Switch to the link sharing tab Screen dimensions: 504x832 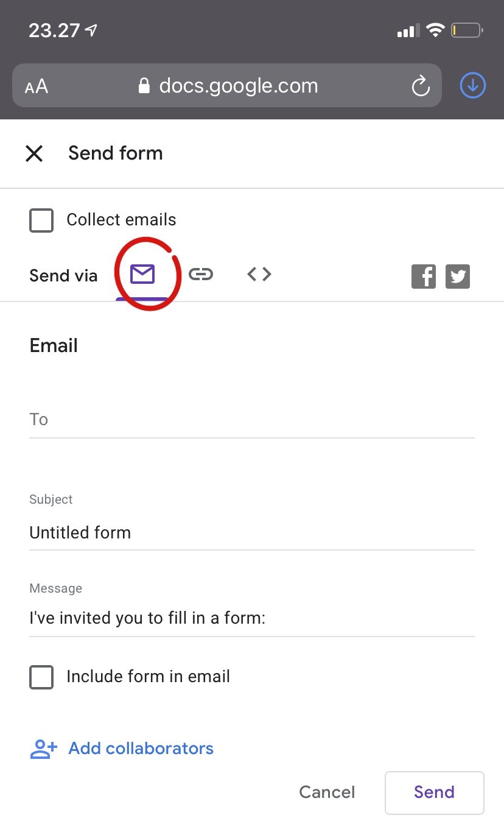201,275
